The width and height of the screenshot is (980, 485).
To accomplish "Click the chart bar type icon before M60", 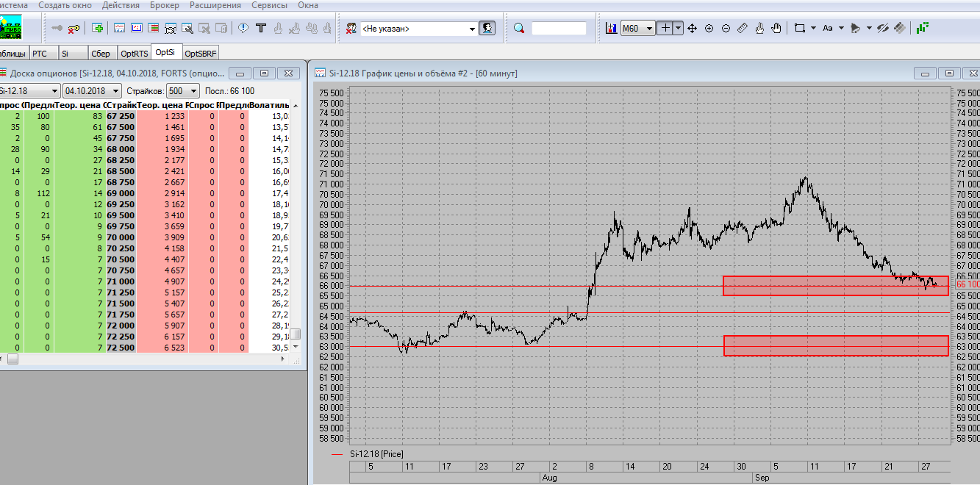I will coord(611,28).
